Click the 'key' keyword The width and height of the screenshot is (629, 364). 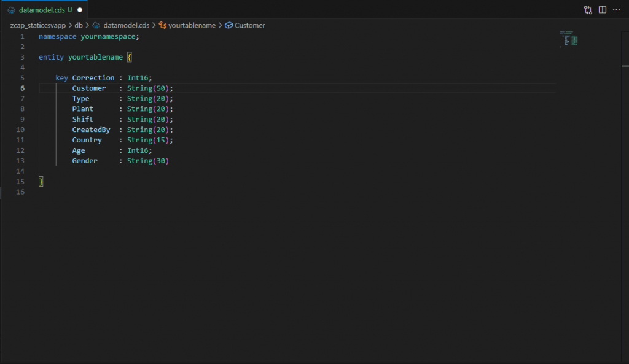(61, 78)
